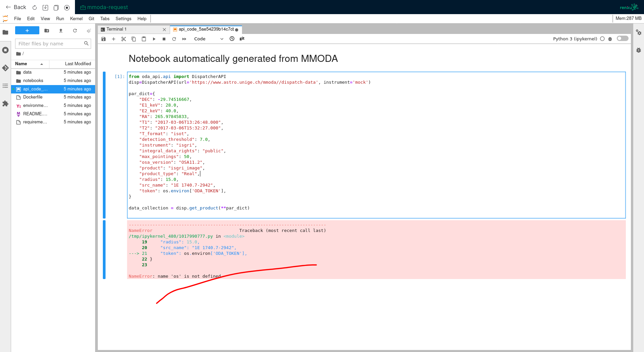644x352 pixels.
Task: Interrupt the kernel with stop icon
Action: point(164,39)
